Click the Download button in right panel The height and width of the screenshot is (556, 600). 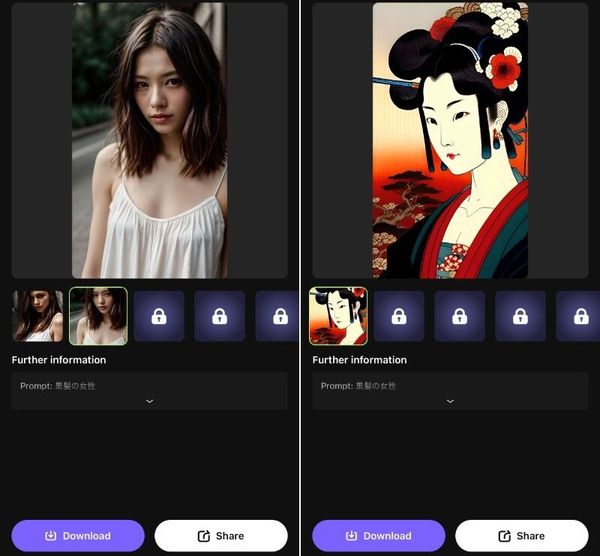(379, 535)
